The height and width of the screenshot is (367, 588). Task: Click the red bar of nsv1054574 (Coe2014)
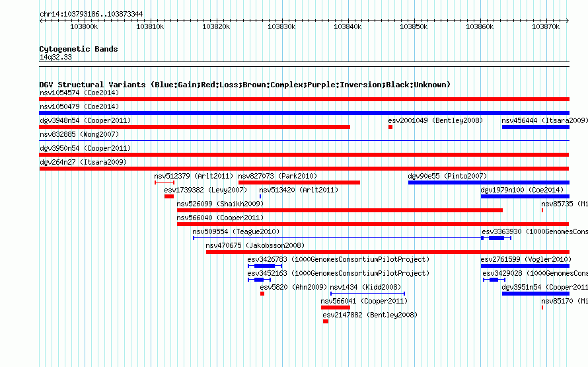tap(304, 99)
